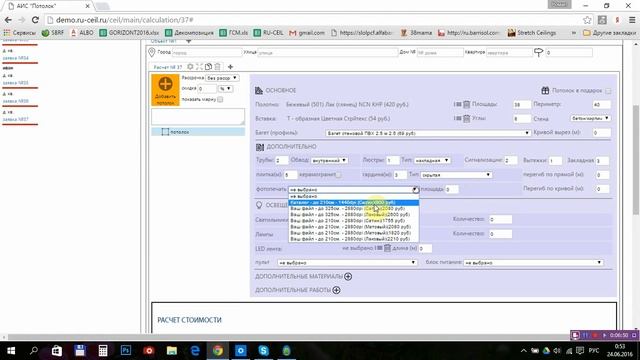Click the gift icon 'Потолок в подарок'
The height and width of the screenshot is (360, 640).
[545, 90]
